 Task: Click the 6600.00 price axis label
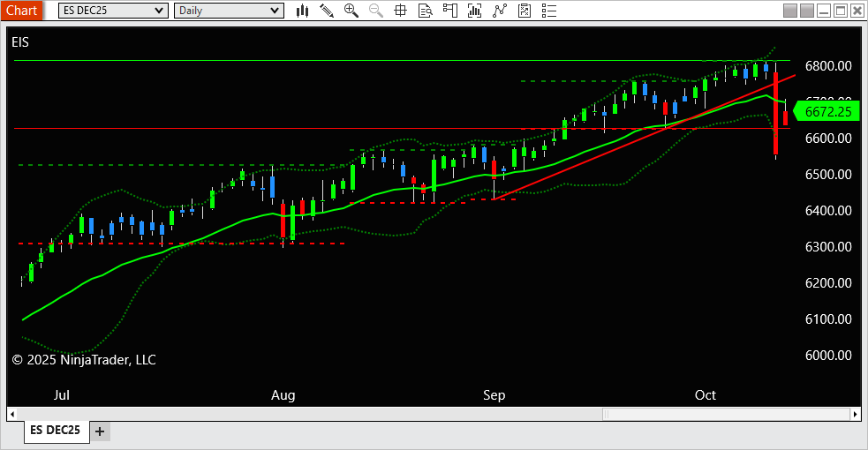click(x=828, y=139)
